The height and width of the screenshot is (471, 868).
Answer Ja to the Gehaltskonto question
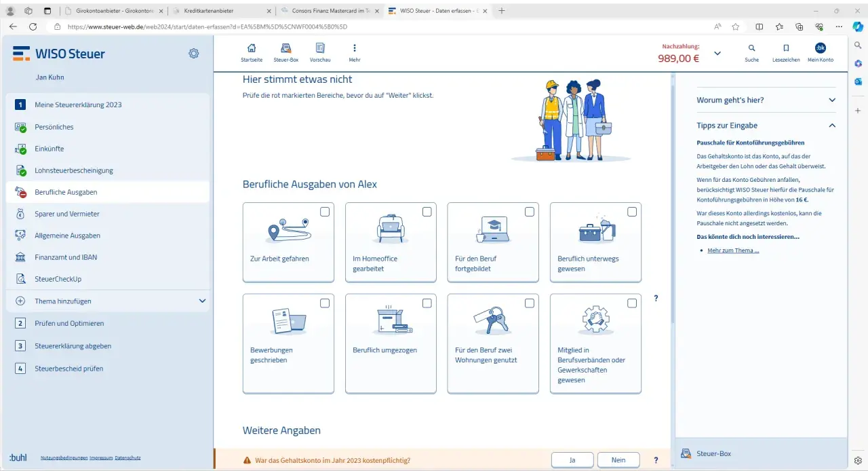coord(572,460)
